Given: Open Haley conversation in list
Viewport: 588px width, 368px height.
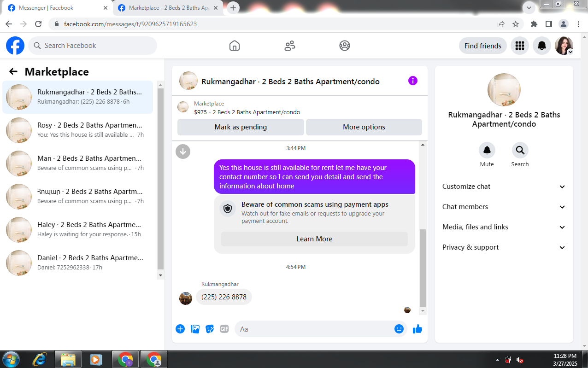Looking at the screenshot, I should (78, 229).
